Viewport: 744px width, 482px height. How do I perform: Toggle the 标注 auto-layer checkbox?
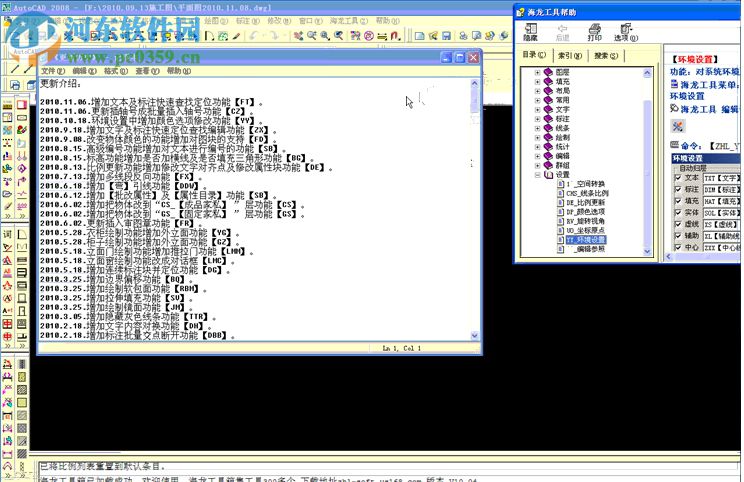click(x=678, y=189)
